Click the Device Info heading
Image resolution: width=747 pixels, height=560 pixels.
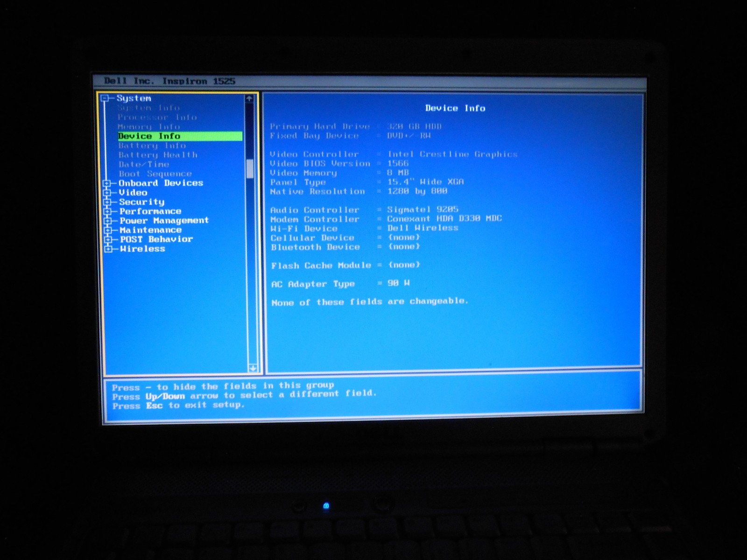tap(455, 108)
